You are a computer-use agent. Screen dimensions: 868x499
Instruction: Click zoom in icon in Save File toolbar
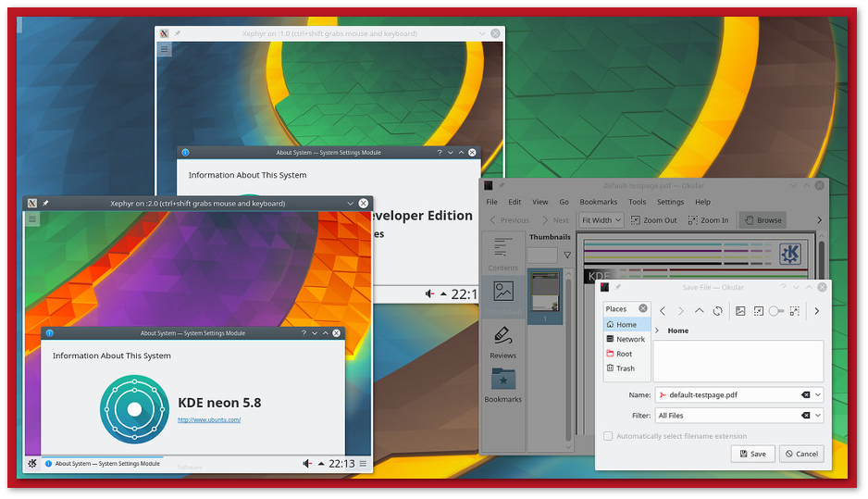794,311
